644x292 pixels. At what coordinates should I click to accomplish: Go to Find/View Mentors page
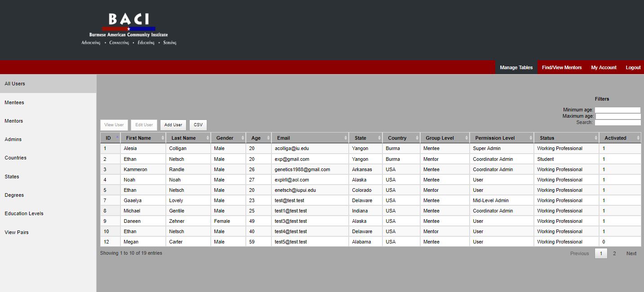[561, 67]
